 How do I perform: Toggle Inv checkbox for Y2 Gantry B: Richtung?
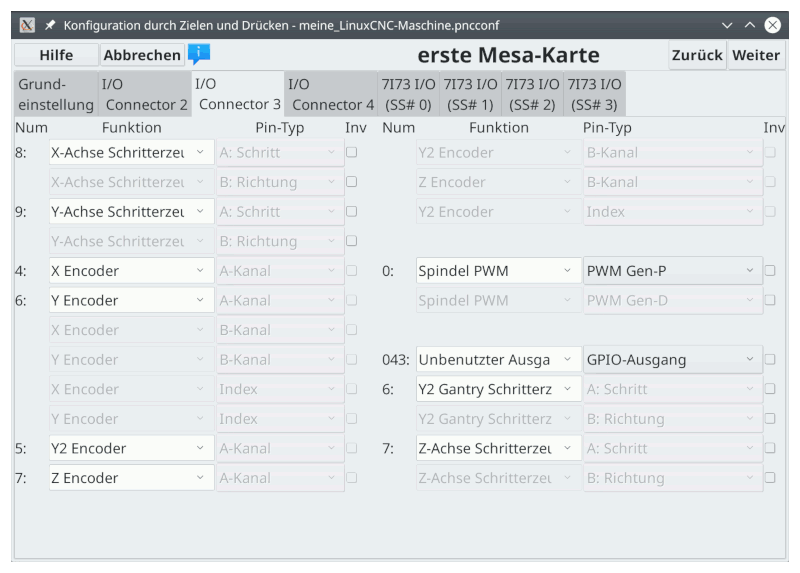pos(770,418)
